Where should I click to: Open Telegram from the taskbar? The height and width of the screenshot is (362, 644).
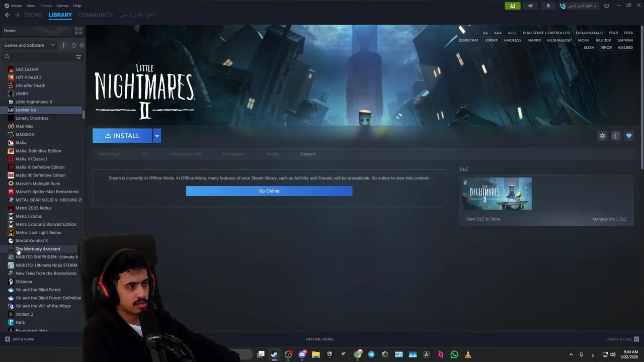click(x=371, y=354)
